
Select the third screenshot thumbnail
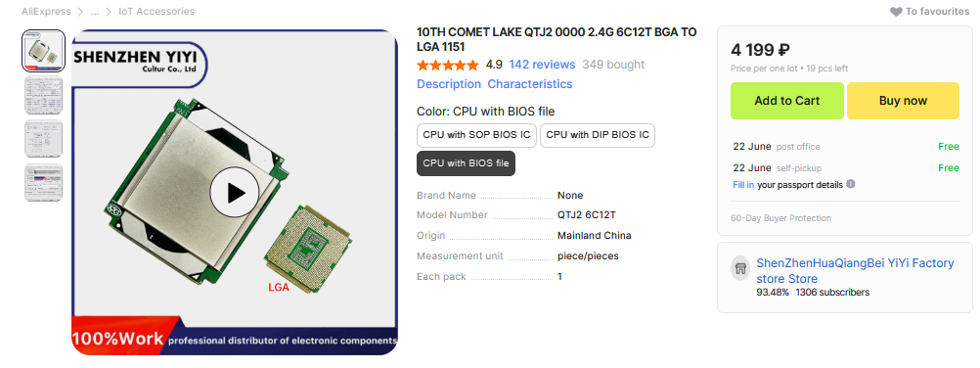pyautogui.click(x=44, y=138)
